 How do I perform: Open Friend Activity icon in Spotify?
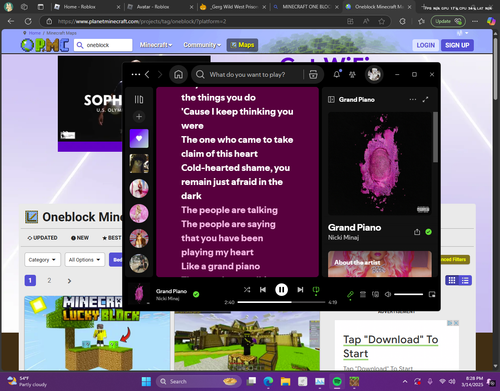[x=352, y=74]
